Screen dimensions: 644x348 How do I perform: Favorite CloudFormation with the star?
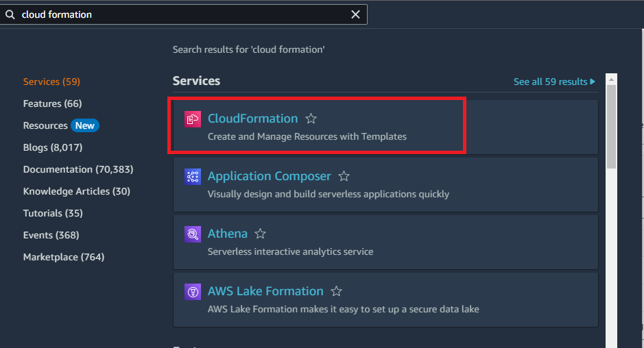311,119
